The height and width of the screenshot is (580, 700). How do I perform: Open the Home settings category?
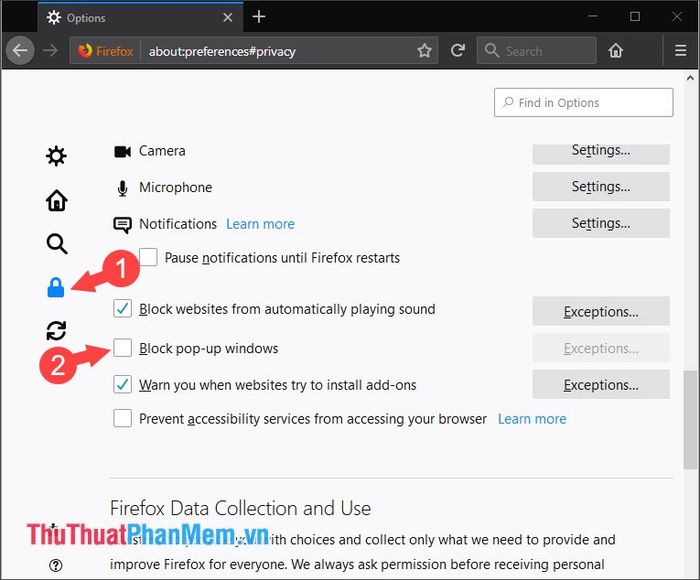click(56, 200)
